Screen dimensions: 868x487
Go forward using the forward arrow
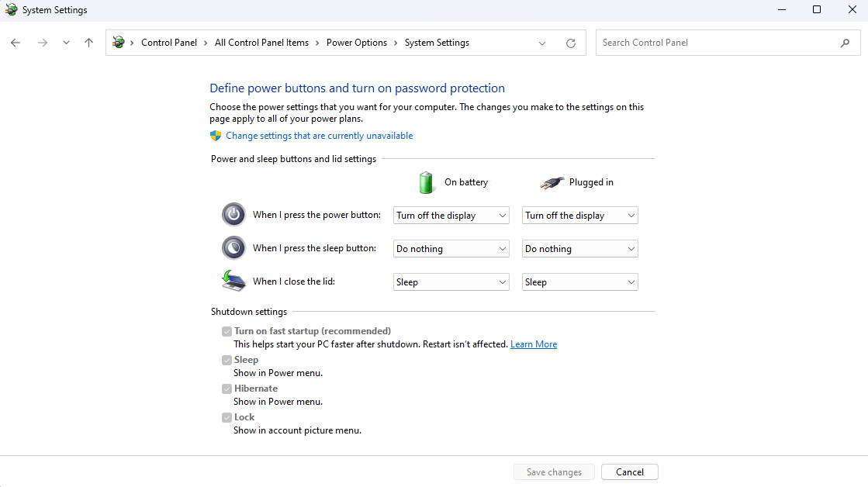point(43,43)
